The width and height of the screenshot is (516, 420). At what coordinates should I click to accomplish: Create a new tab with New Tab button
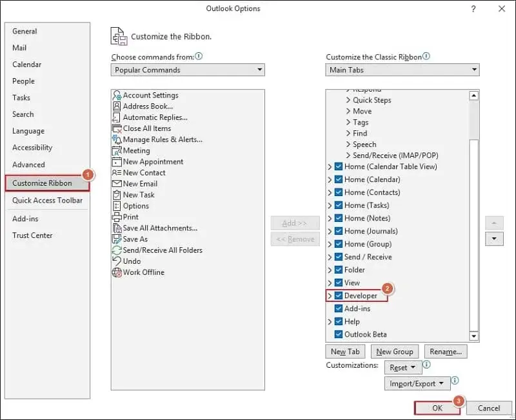[345, 351]
